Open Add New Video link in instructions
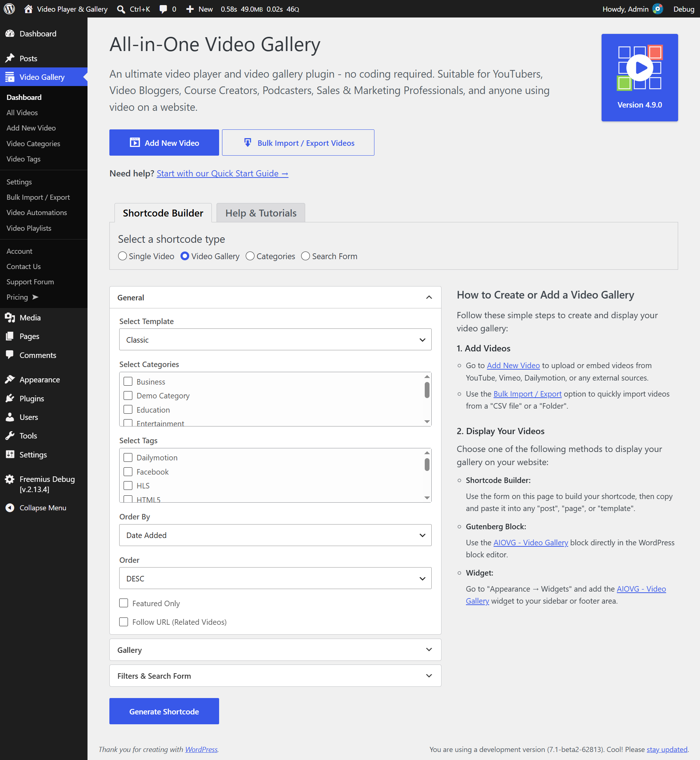Screen dimensions: 700x760 pos(513,366)
